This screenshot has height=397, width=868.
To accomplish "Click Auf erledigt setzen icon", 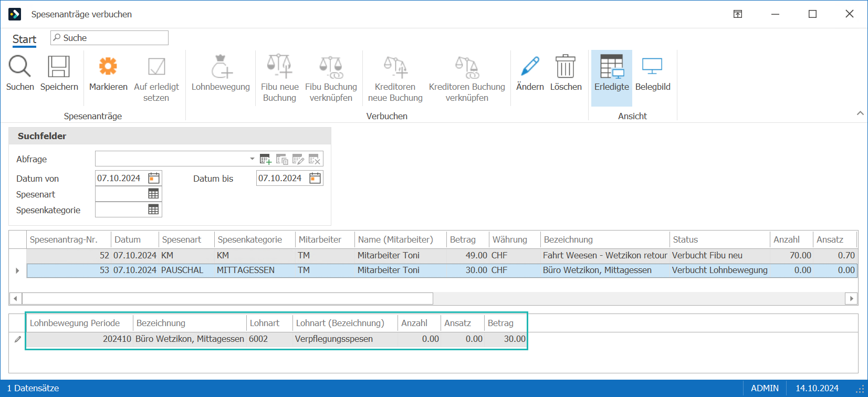I will (156, 67).
